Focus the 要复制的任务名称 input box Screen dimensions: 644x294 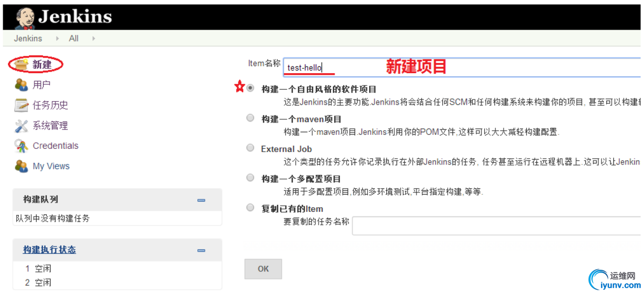(x=497, y=226)
